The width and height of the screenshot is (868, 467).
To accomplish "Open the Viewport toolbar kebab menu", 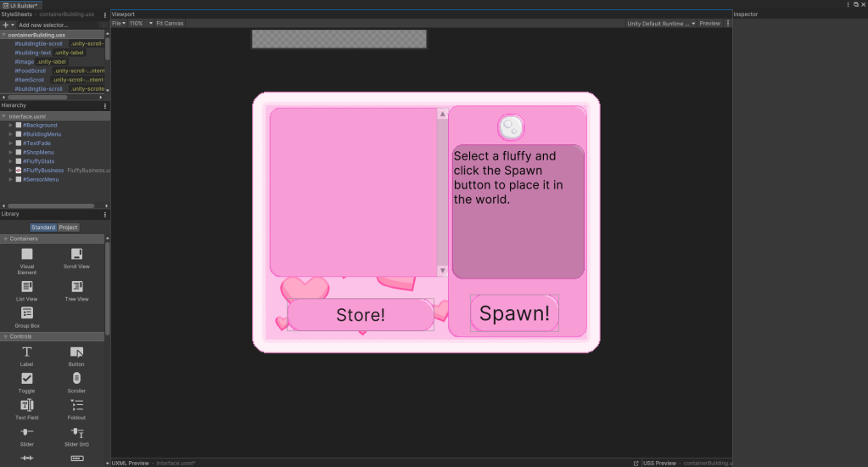I will [728, 23].
